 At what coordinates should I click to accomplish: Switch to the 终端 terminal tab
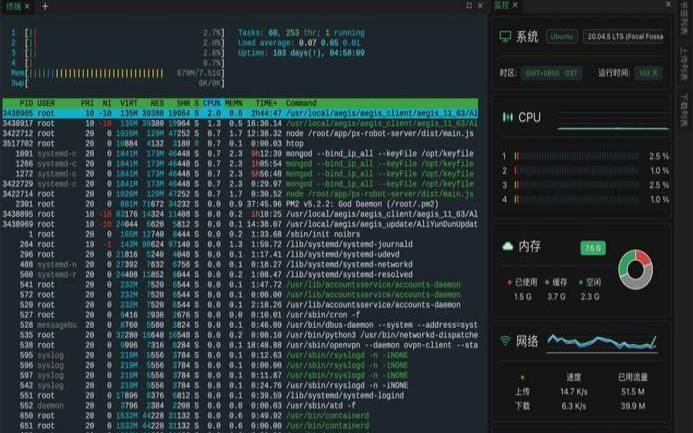(13, 6)
